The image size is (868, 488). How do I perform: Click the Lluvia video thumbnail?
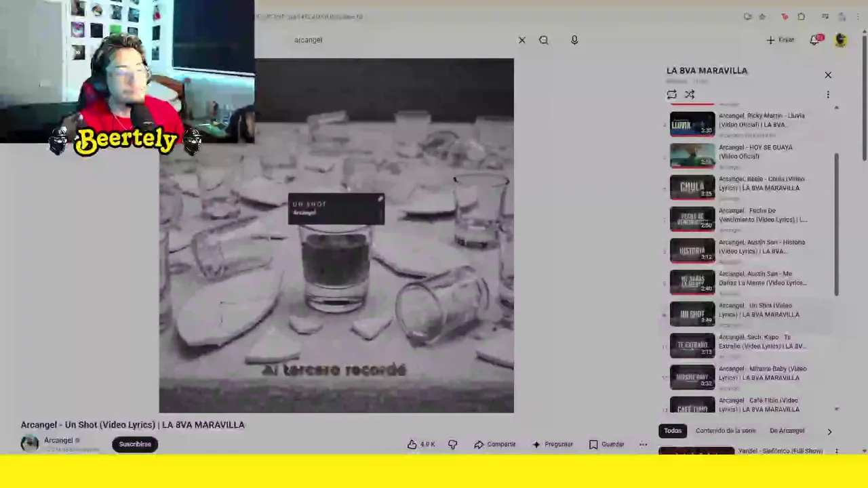click(x=692, y=124)
